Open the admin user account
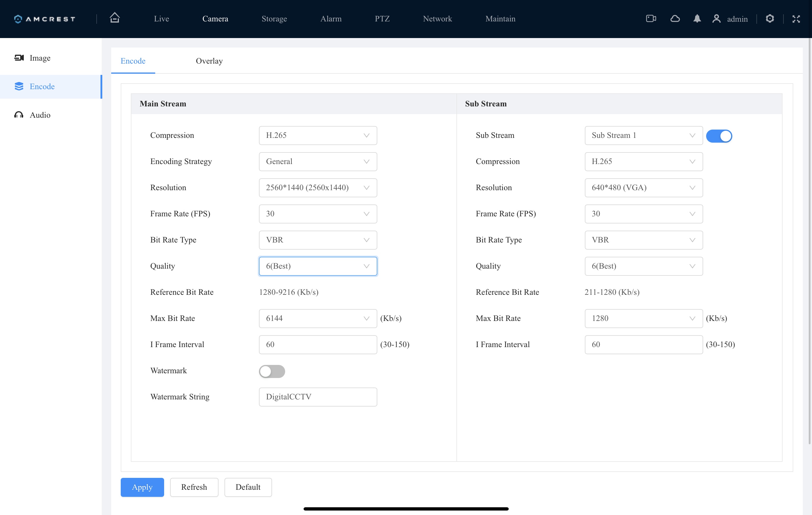The width and height of the screenshot is (812, 515). click(x=730, y=19)
